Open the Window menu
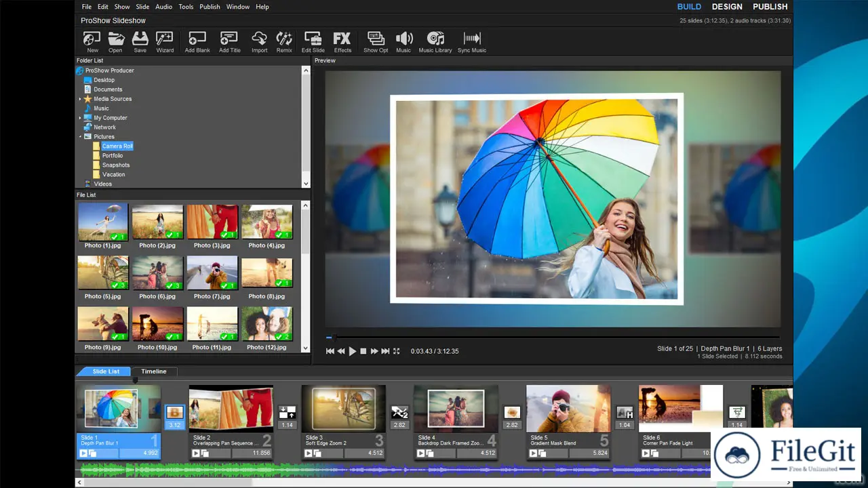Image resolution: width=868 pixels, height=488 pixels. point(237,7)
